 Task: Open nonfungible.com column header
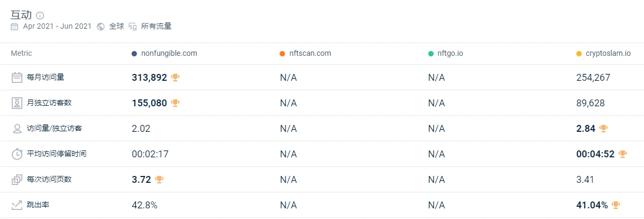(x=169, y=53)
